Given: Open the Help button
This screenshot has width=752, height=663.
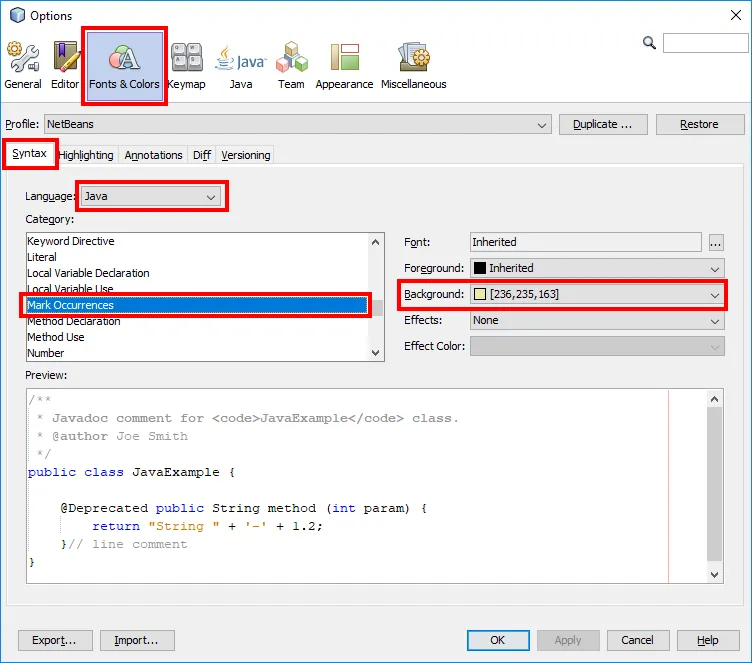Looking at the screenshot, I should tap(708, 640).
